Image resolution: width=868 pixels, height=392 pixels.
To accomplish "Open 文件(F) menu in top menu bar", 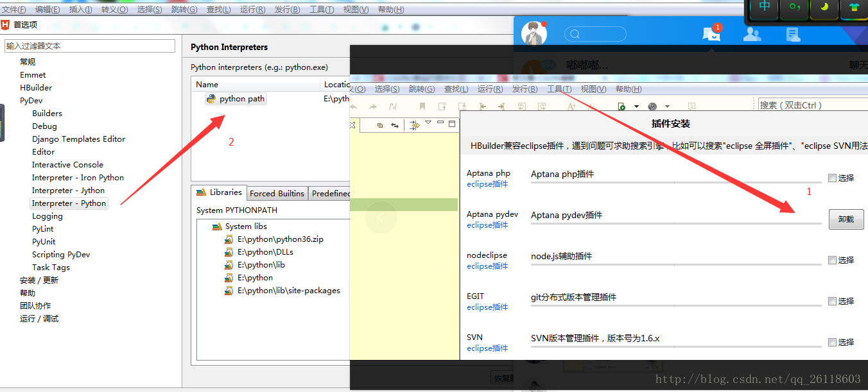I will [14, 10].
